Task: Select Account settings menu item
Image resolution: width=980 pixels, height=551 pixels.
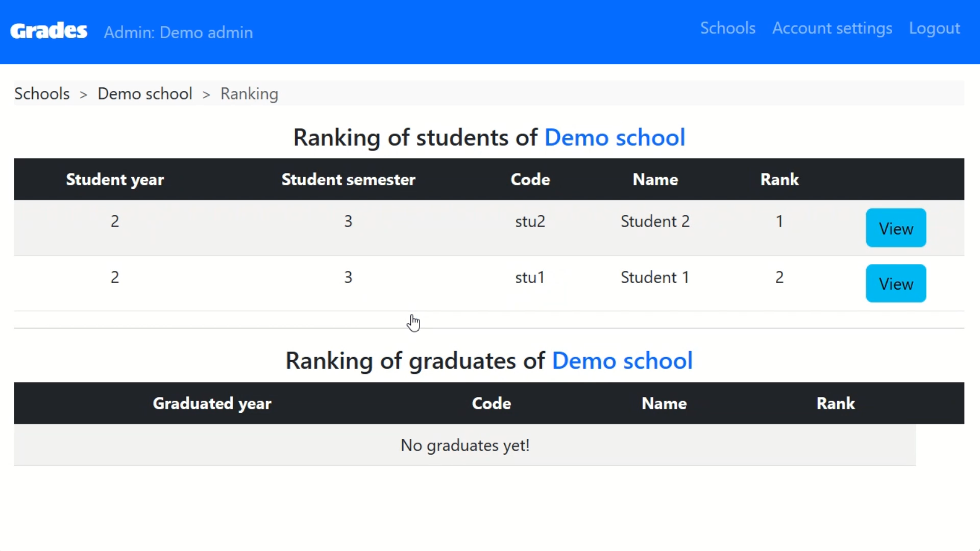Action: coord(832,28)
